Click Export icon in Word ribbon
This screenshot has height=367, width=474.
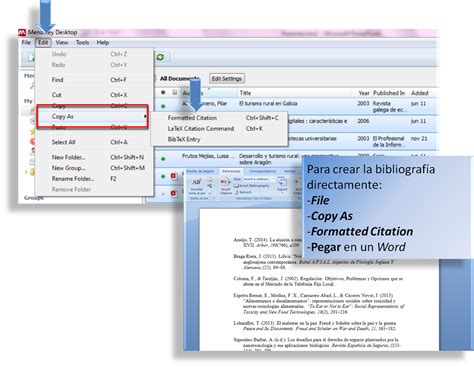pos(282,185)
